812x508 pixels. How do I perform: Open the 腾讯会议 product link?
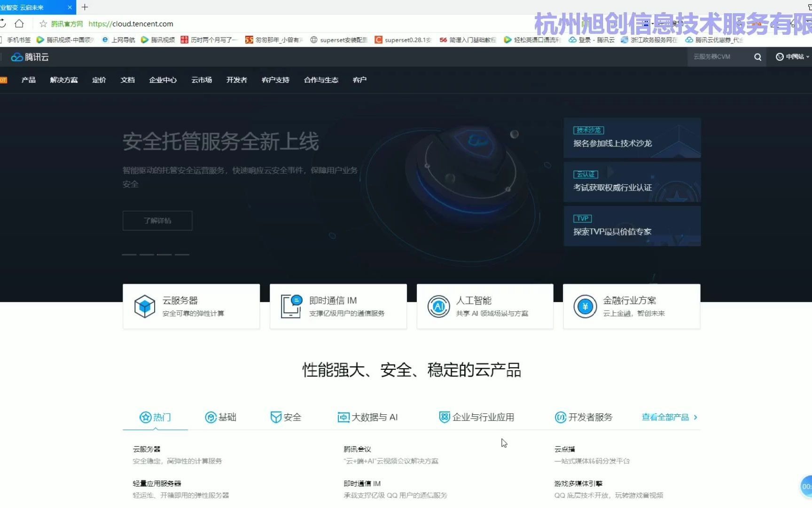click(357, 449)
